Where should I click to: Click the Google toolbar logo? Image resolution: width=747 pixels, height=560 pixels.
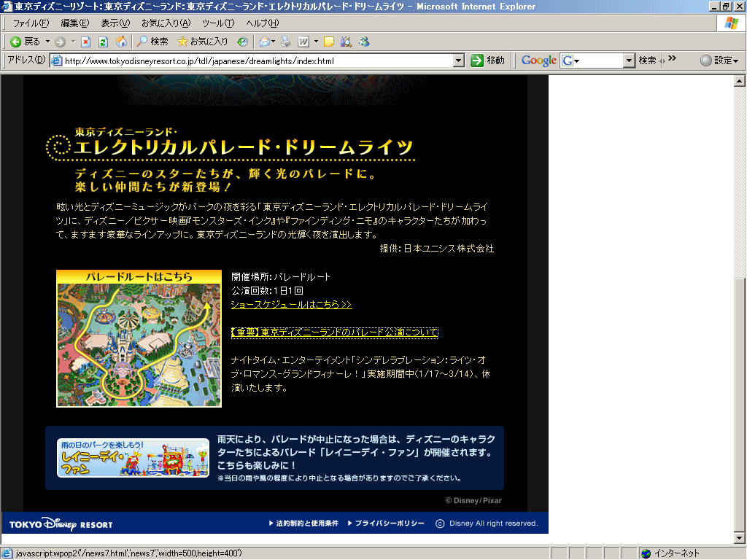coord(539,61)
